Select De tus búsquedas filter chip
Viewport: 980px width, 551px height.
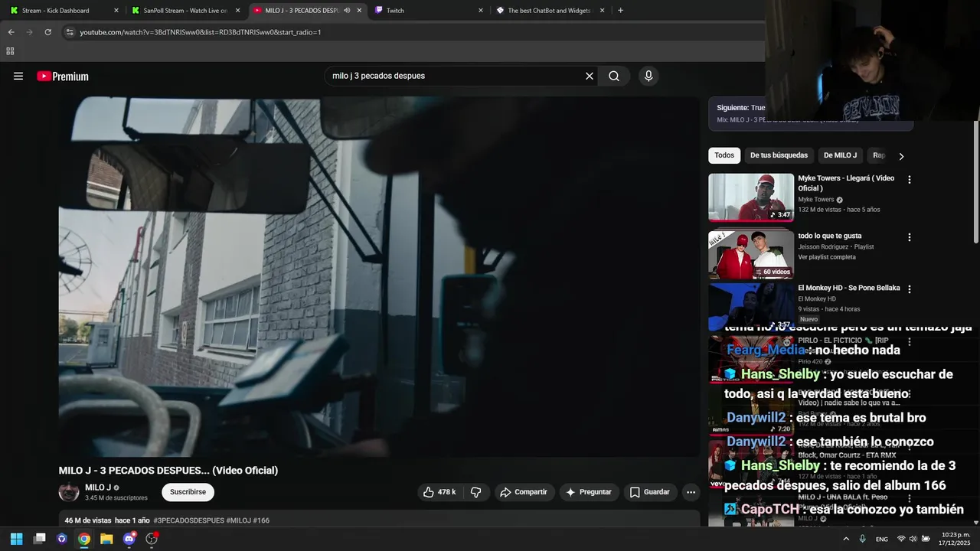pos(779,155)
